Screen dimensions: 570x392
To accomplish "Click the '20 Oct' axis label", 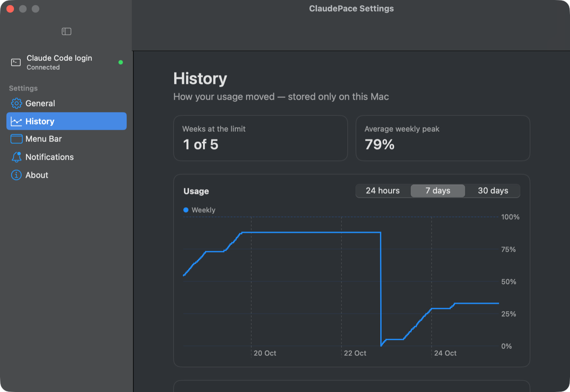I will coord(265,353).
